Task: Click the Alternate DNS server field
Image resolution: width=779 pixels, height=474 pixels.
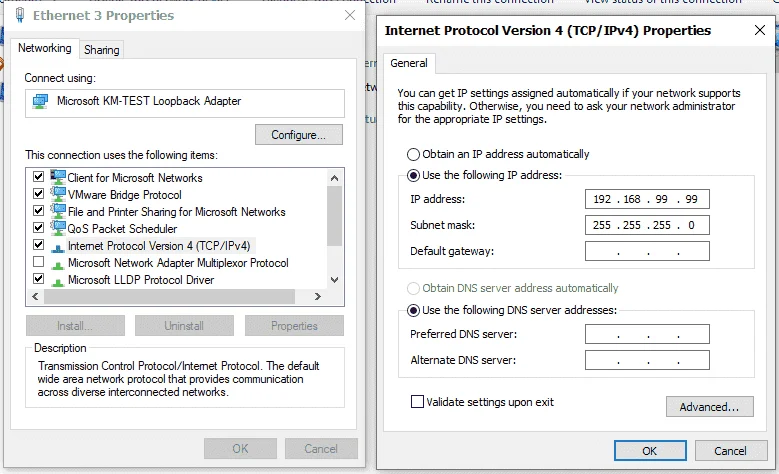Action: 647,360
